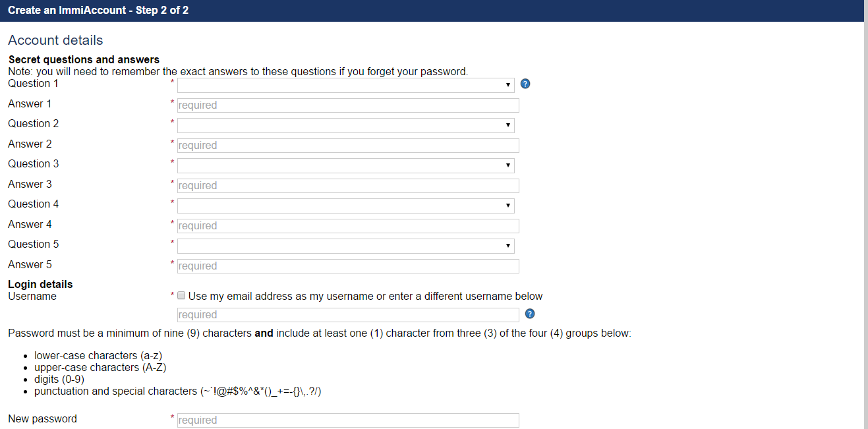Click inside the Answer 4 text field
The width and height of the screenshot is (868, 429).
[x=347, y=225]
